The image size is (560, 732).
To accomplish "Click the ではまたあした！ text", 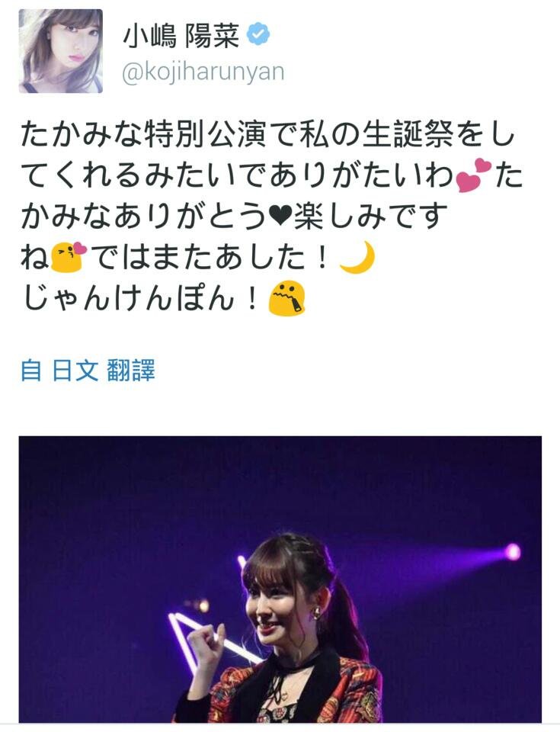I will coord(209,257).
